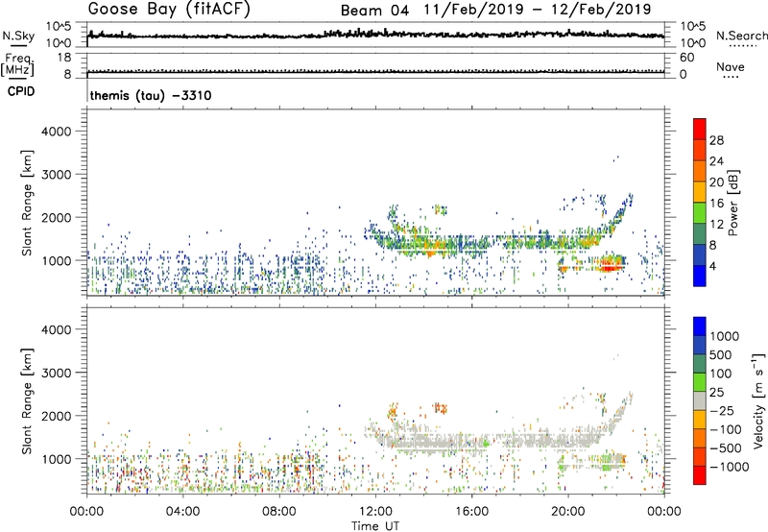Click the '12:00' time axis tick label

tap(375, 512)
